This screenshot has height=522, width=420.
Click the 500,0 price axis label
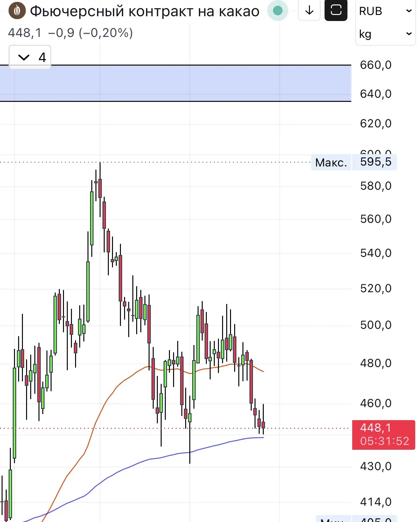pos(376,325)
